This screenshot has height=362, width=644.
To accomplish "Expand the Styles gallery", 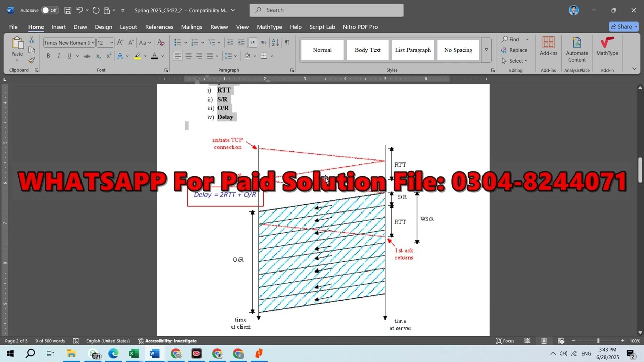I will [486, 50].
